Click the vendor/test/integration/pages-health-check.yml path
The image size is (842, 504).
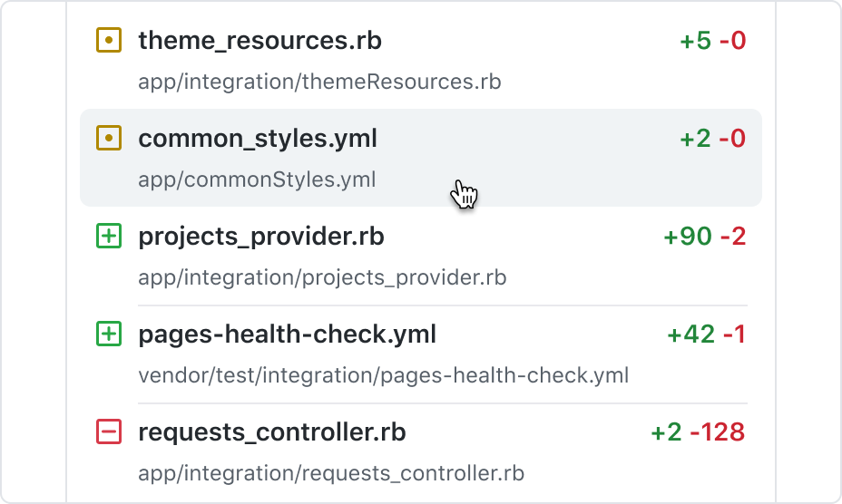384,375
